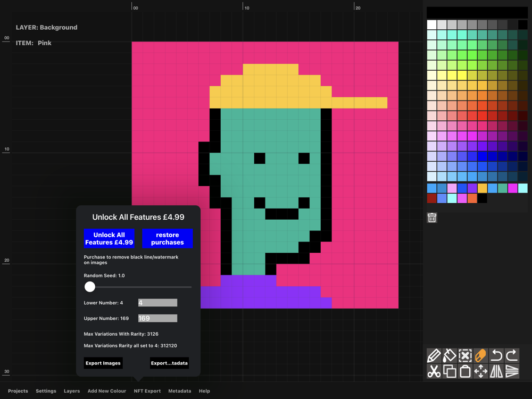Click the Upper Number input field
The width and height of the screenshot is (532, 399).
(x=157, y=318)
